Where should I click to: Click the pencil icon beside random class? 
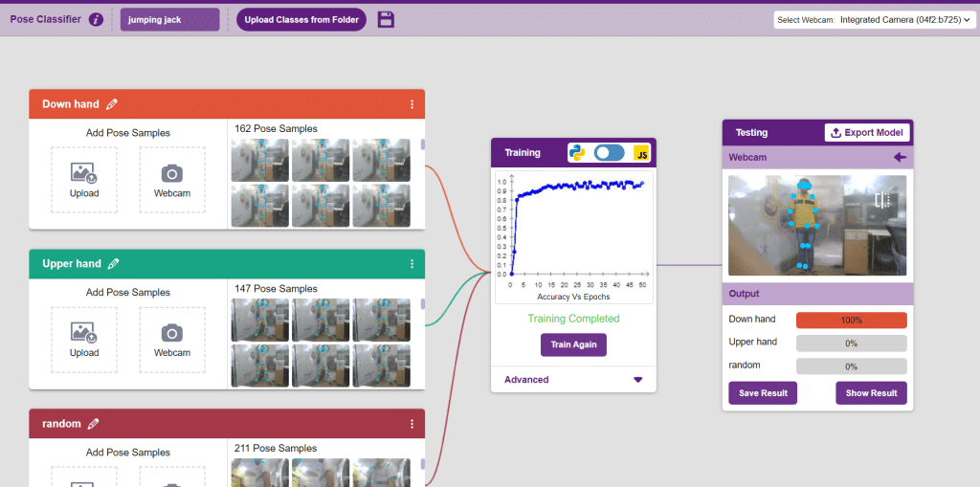[x=93, y=424]
